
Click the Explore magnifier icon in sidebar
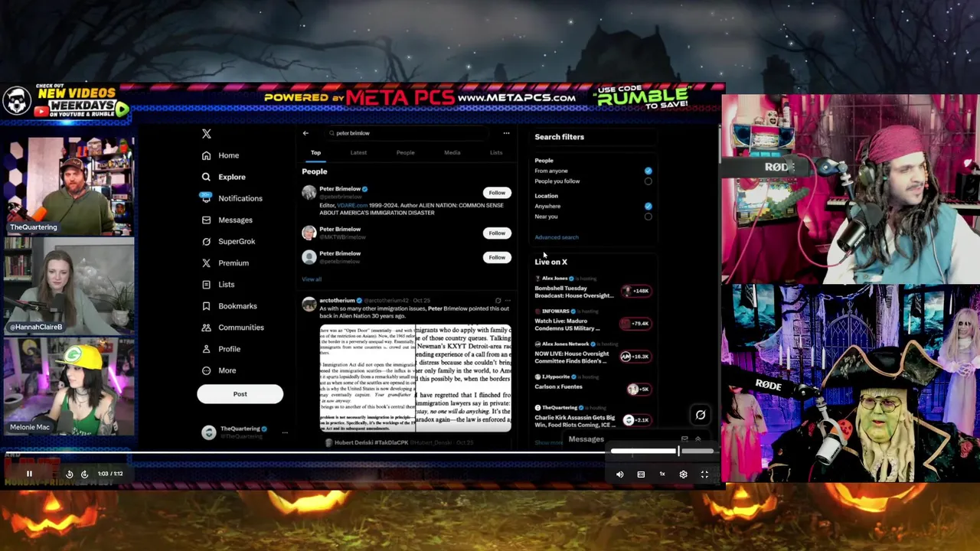point(206,177)
